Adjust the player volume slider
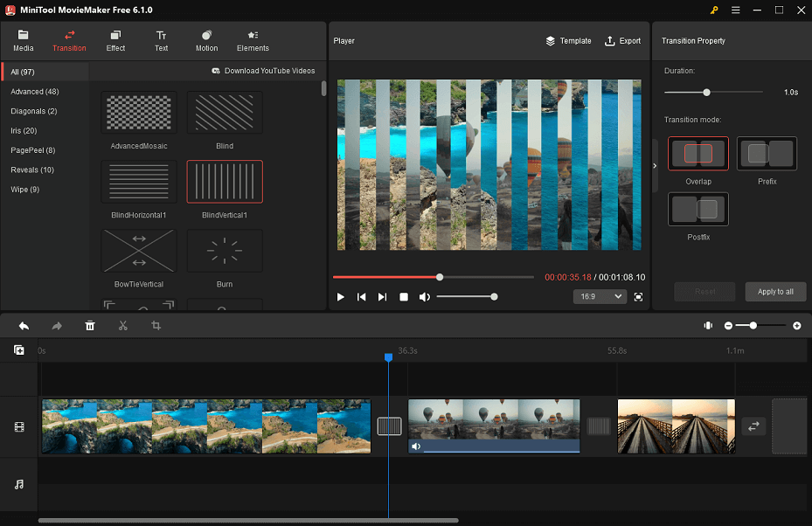The width and height of the screenshot is (812, 526). click(467, 297)
